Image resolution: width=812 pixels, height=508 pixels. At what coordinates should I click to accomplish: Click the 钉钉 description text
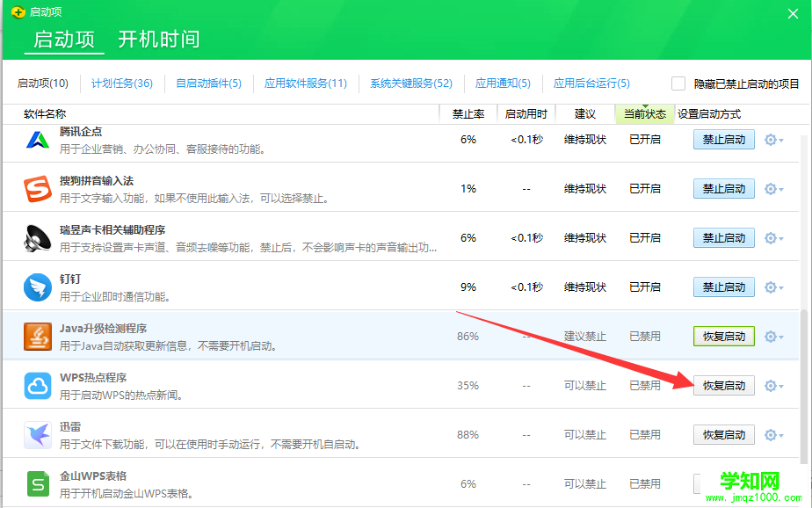(x=115, y=297)
